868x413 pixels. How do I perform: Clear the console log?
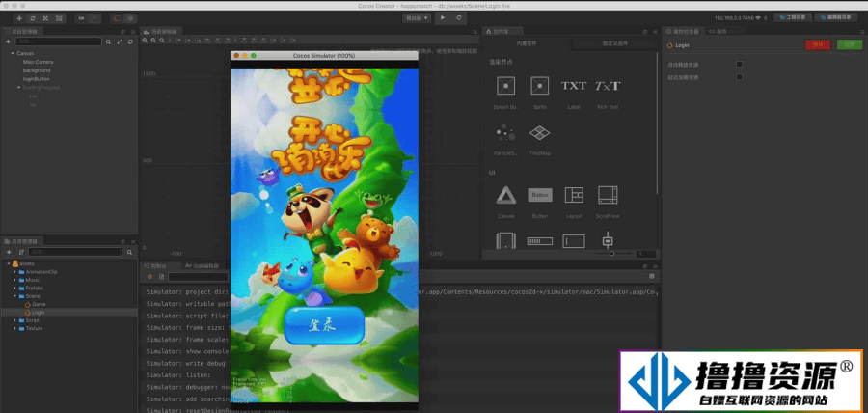[x=149, y=276]
